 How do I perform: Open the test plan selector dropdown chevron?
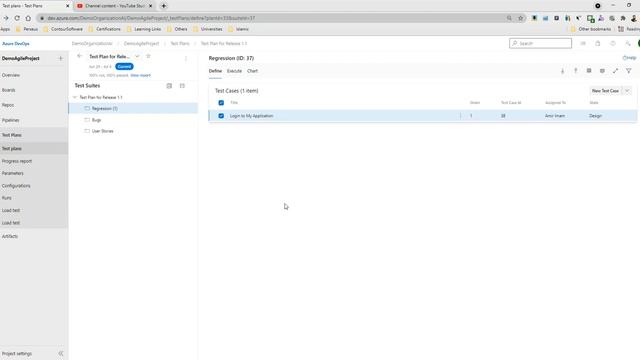[x=137, y=56]
